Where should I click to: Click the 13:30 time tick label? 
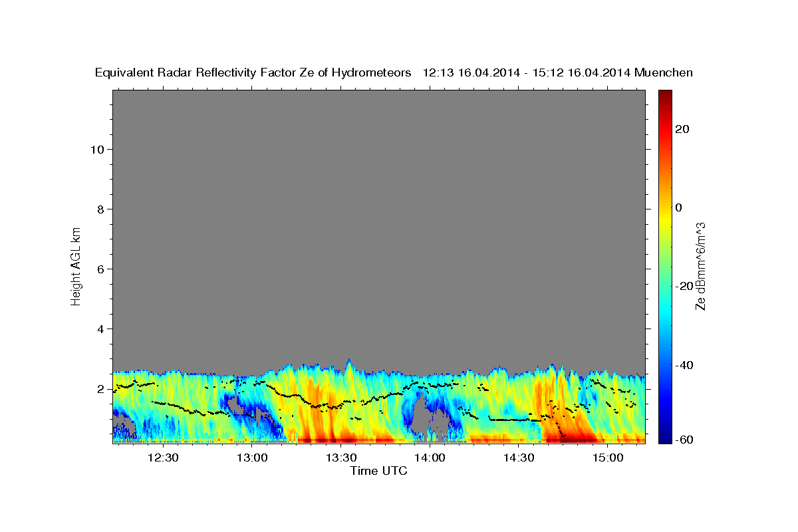340,458
